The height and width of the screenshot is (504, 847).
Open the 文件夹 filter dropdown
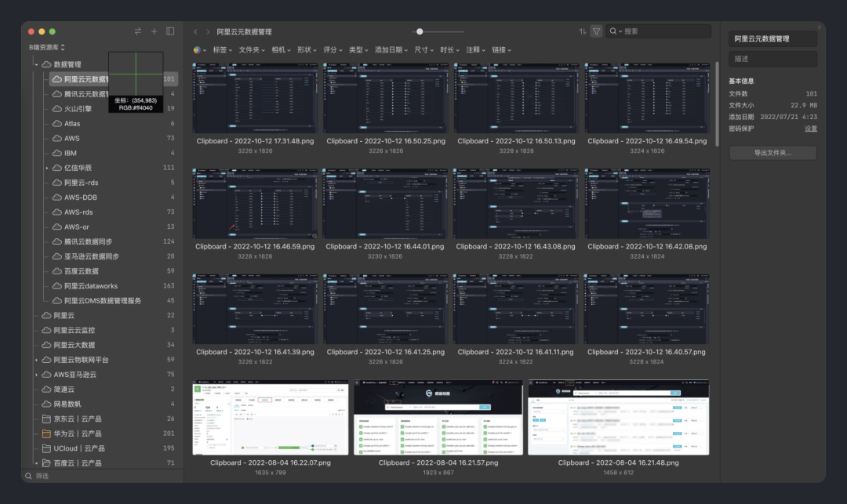[252, 49]
